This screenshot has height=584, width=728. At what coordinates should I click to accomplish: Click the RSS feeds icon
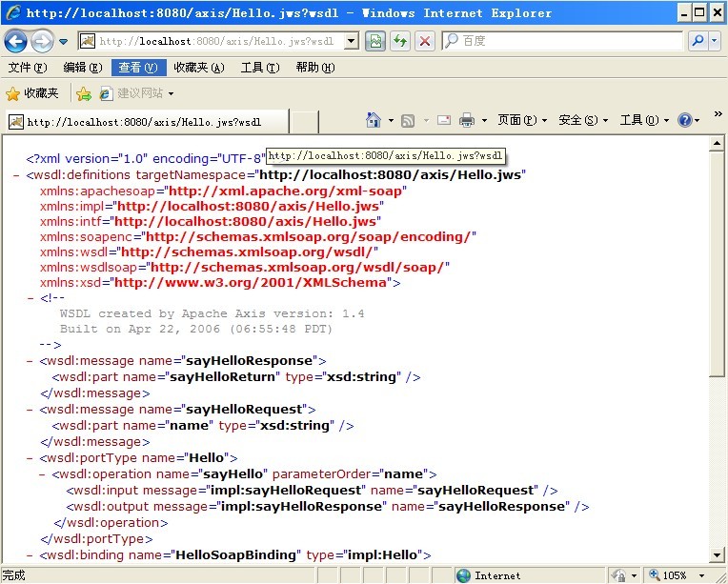pos(408,121)
